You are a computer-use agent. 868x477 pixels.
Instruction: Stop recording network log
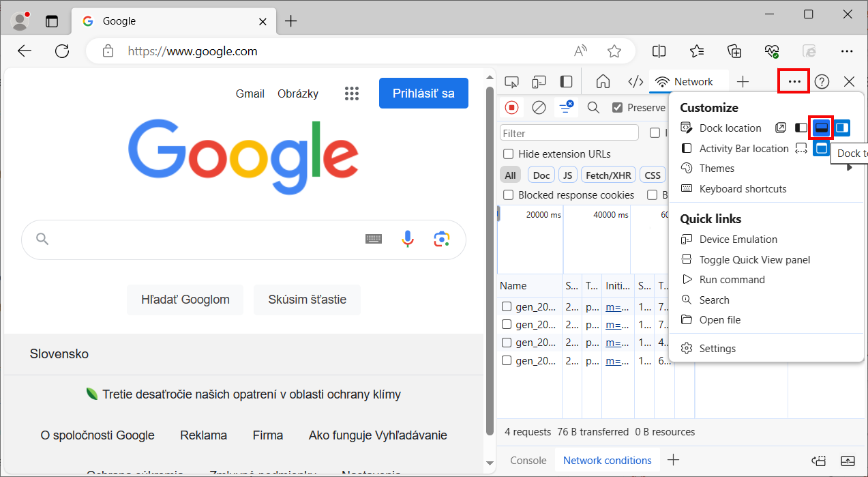pos(512,107)
